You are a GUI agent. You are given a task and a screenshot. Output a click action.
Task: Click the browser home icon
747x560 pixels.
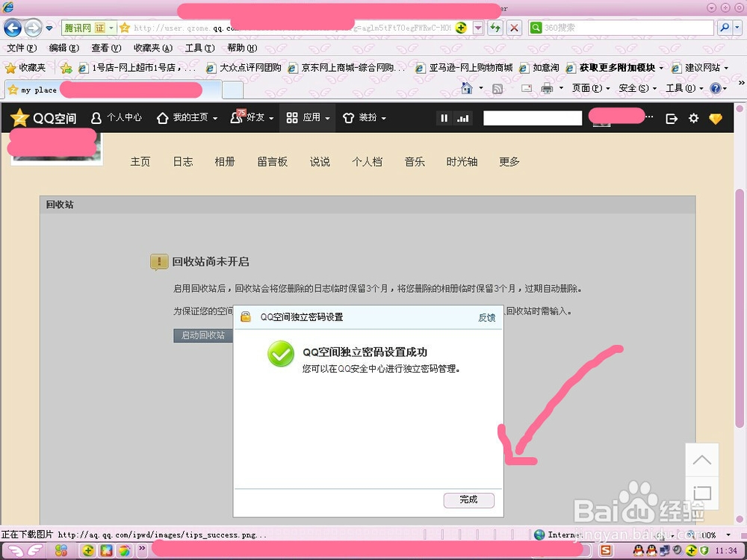pyautogui.click(x=466, y=87)
